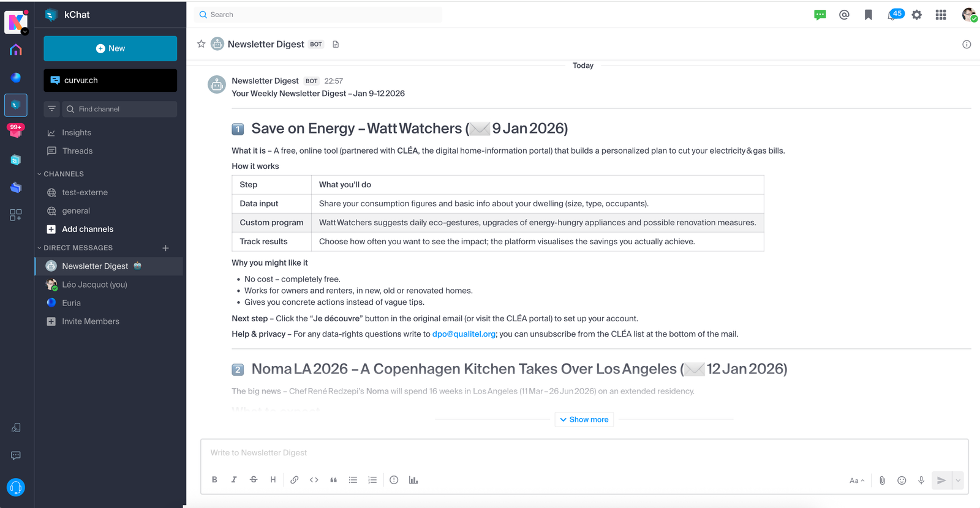Open Threads in the sidebar
This screenshot has height=508, width=980.
click(77, 151)
